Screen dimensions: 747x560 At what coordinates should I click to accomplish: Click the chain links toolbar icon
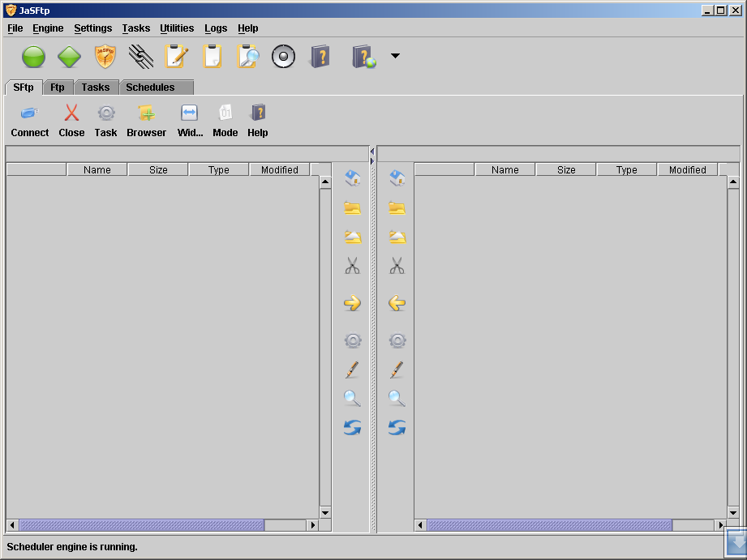click(141, 57)
